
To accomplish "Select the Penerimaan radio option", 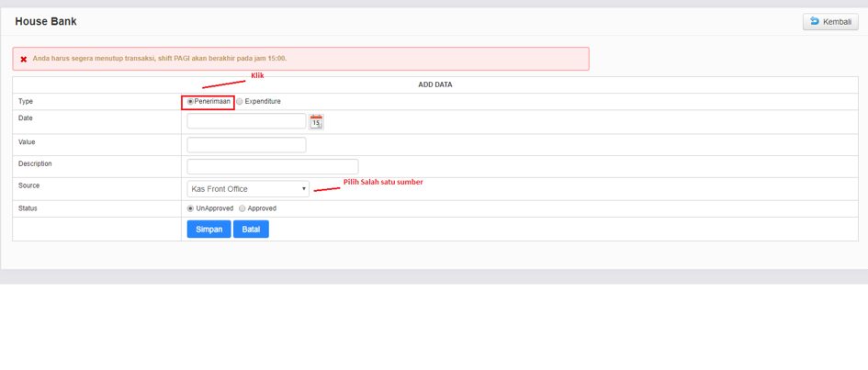I will point(191,102).
